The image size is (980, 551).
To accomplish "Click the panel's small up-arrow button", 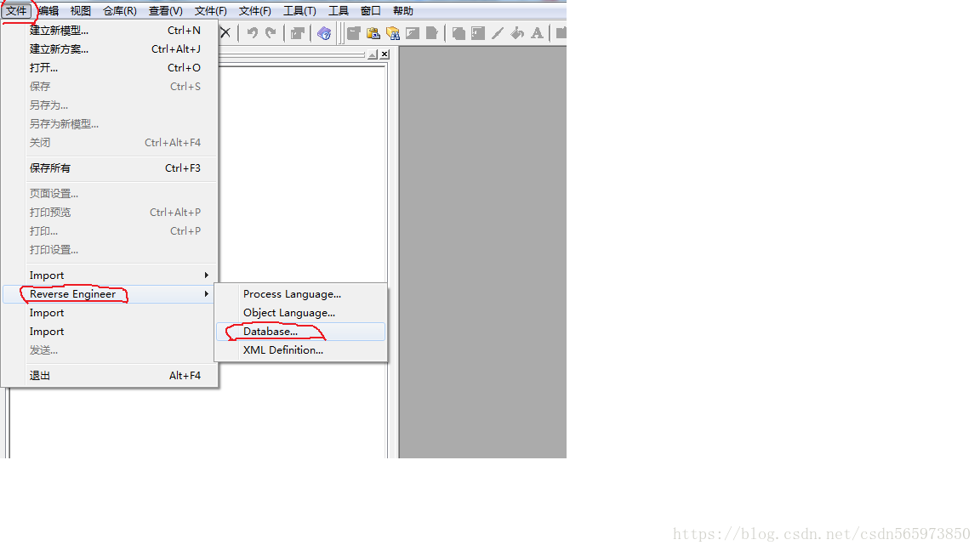I will 373,54.
